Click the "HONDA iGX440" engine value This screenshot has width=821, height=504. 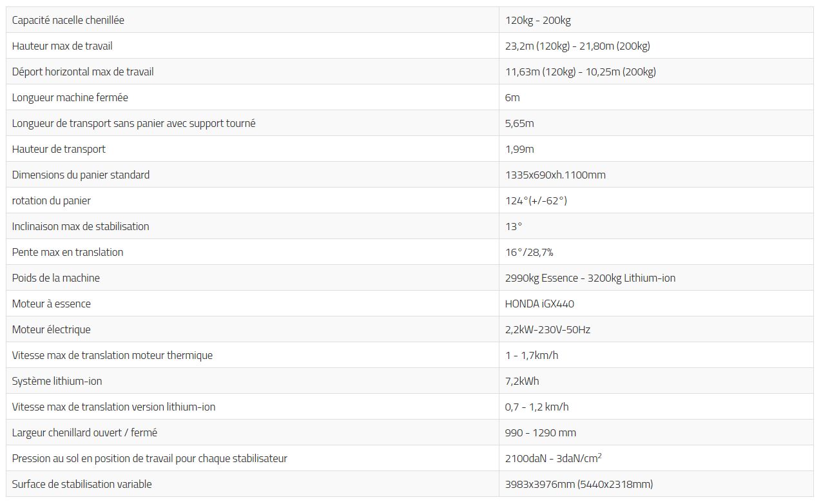pos(539,304)
